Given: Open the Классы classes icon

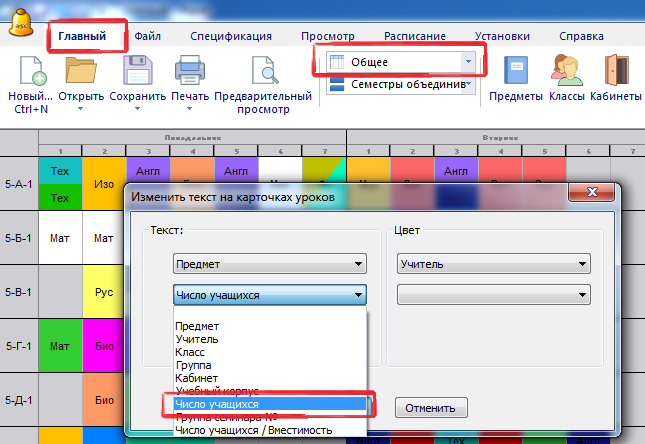Looking at the screenshot, I should click(566, 74).
